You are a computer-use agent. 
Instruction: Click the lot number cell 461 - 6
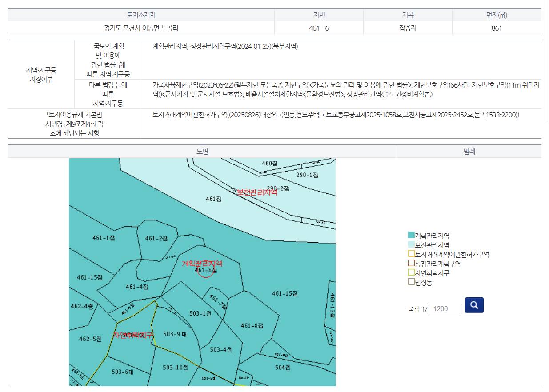319,28
